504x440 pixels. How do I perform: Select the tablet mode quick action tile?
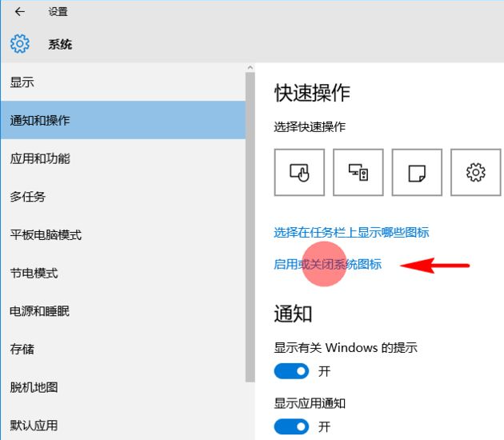coord(299,172)
